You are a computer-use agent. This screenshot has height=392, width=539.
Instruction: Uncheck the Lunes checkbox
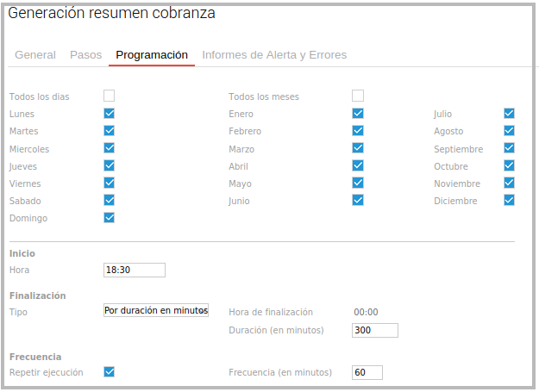coord(110,113)
